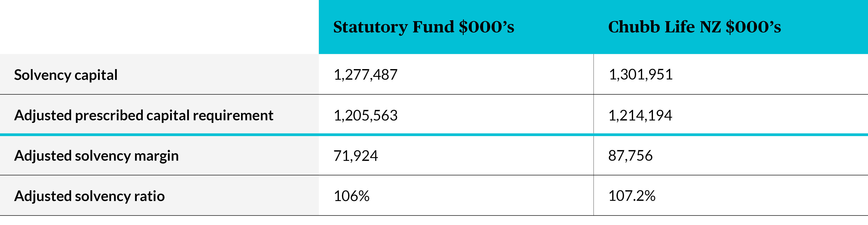The width and height of the screenshot is (868, 225).
Task: Click the line below Adjusted solvency margin row
Action: [434, 175]
